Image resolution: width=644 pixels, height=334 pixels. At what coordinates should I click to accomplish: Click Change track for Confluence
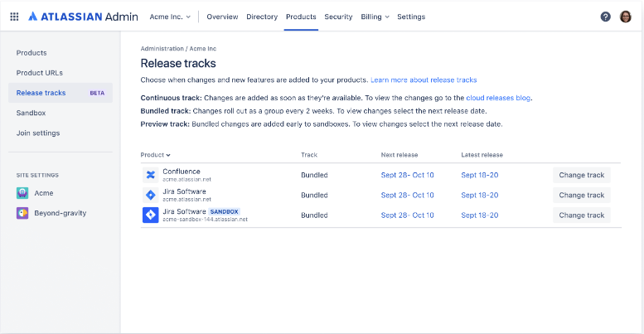pyautogui.click(x=581, y=175)
